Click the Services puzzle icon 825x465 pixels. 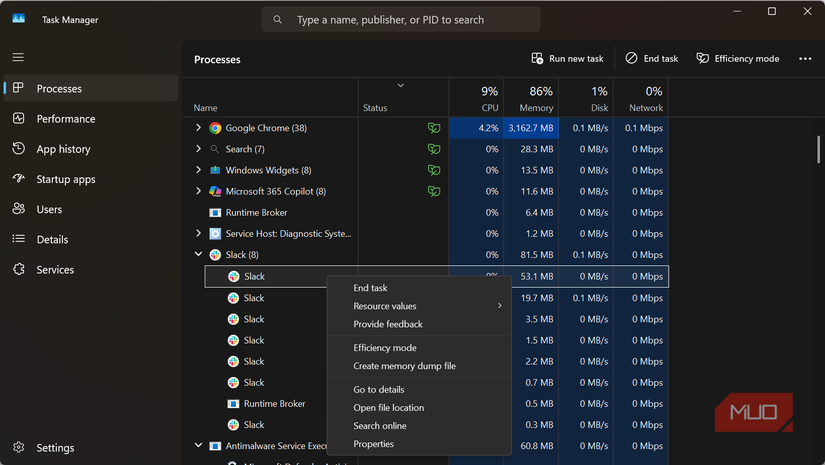18,269
